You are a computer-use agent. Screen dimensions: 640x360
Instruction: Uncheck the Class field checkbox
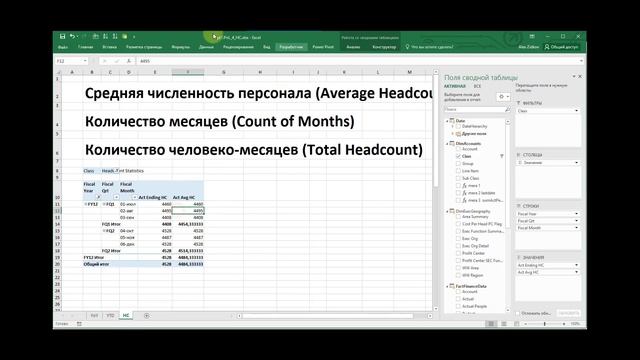tap(458, 156)
